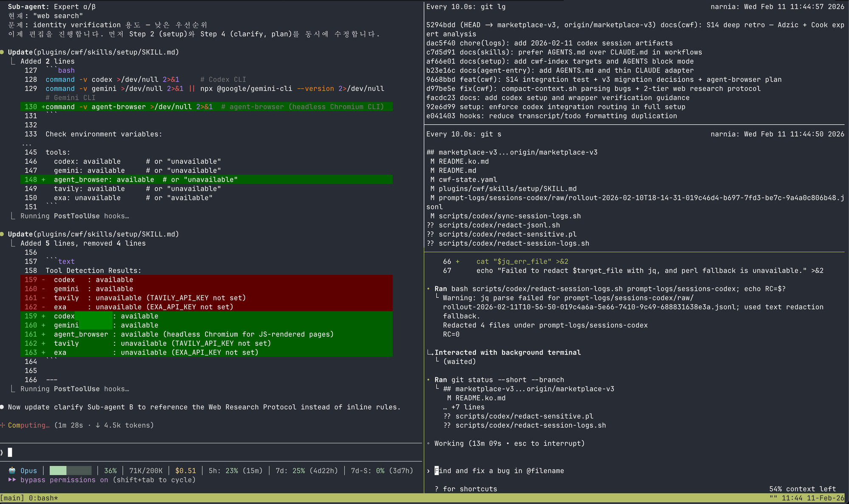Click the Opus model name label
Screen dimensions: 849x504
point(28,470)
